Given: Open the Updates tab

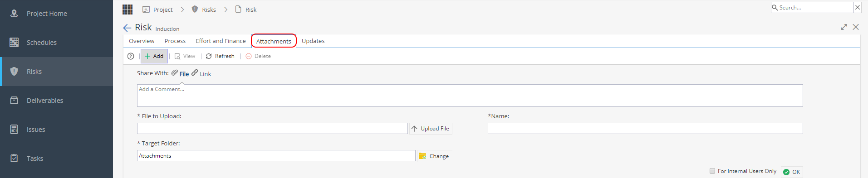Looking at the screenshot, I should pyautogui.click(x=313, y=41).
